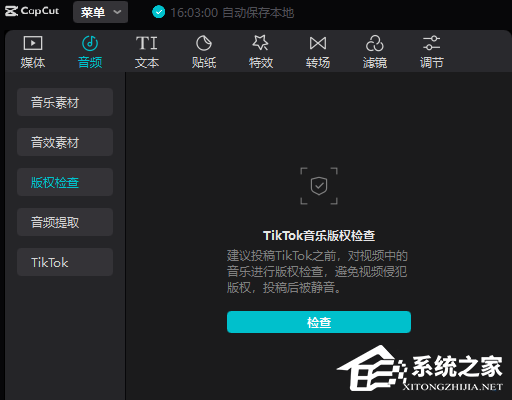Open the 音乐素材 music library category
The height and width of the screenshot is (400, 512).
pyautogui.click(x=65, y=102)
